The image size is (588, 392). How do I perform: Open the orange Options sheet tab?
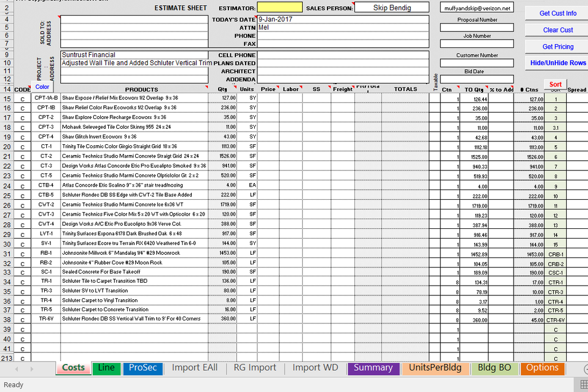(542, 367)
